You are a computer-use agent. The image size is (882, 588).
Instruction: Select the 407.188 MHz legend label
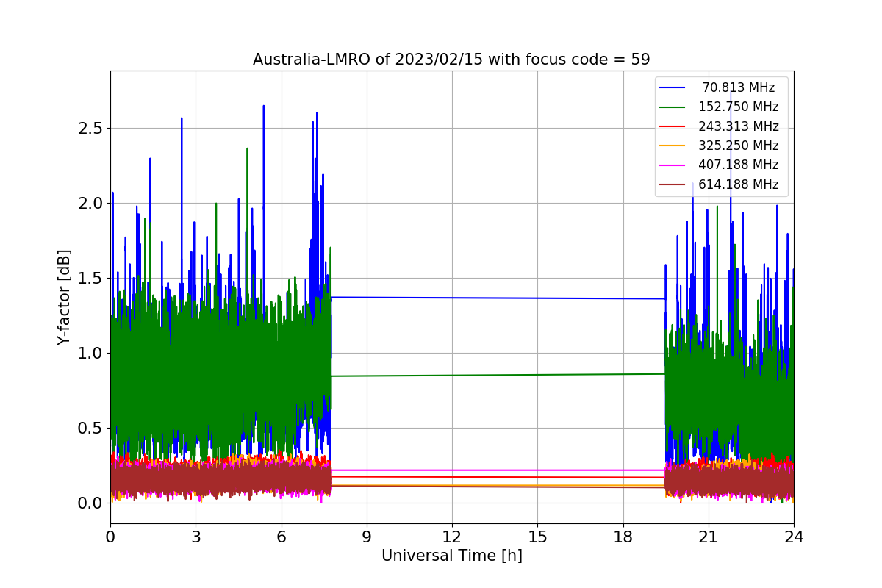739,165
